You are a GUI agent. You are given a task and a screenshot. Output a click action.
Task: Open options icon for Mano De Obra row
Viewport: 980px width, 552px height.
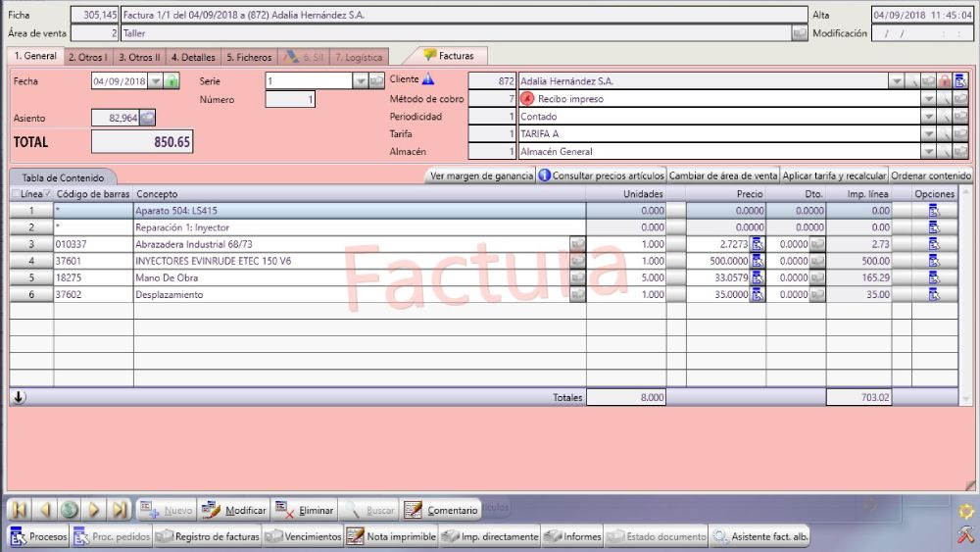(934, 277)
